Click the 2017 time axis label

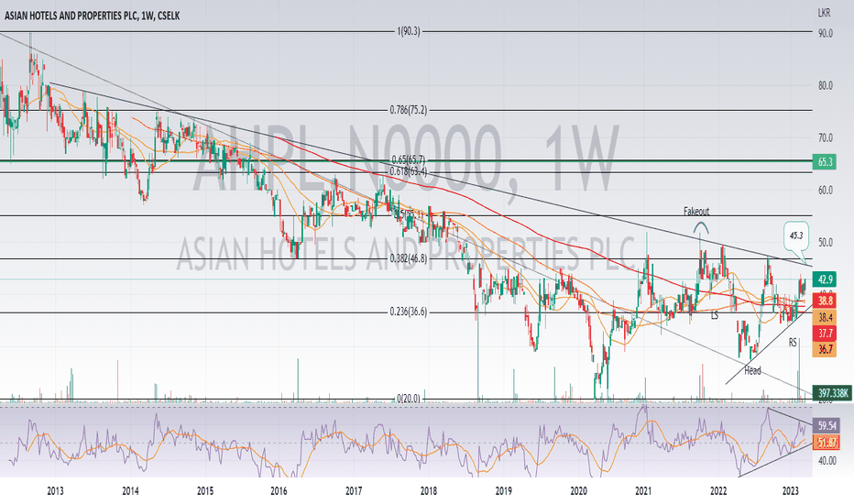(354, 491)
